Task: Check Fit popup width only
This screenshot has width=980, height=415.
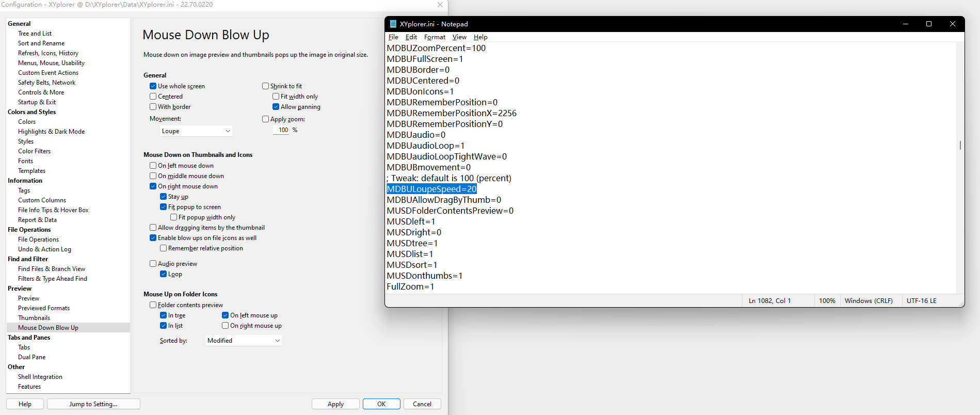Action: (x=174, y=217)
